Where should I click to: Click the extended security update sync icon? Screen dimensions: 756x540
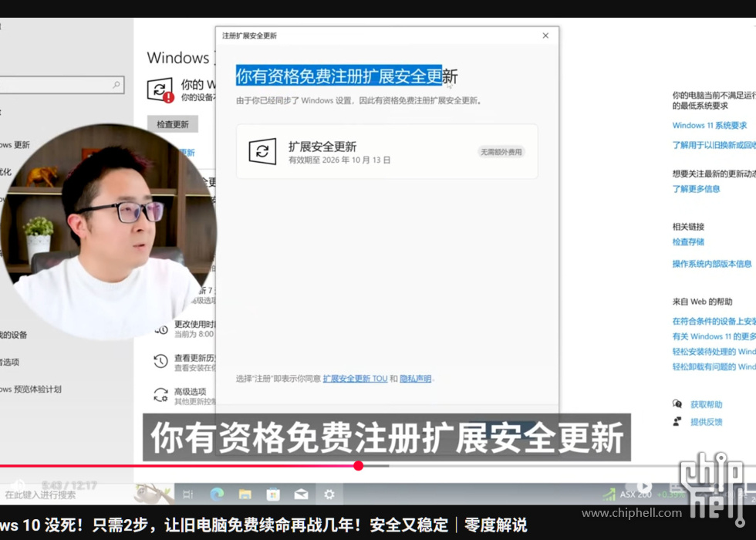262,151
